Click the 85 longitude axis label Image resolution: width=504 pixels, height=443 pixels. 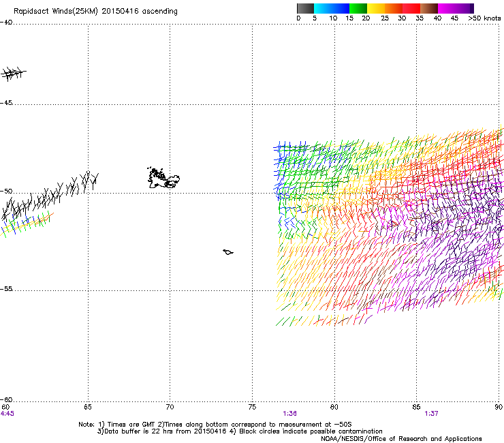(x=416, y=407)
